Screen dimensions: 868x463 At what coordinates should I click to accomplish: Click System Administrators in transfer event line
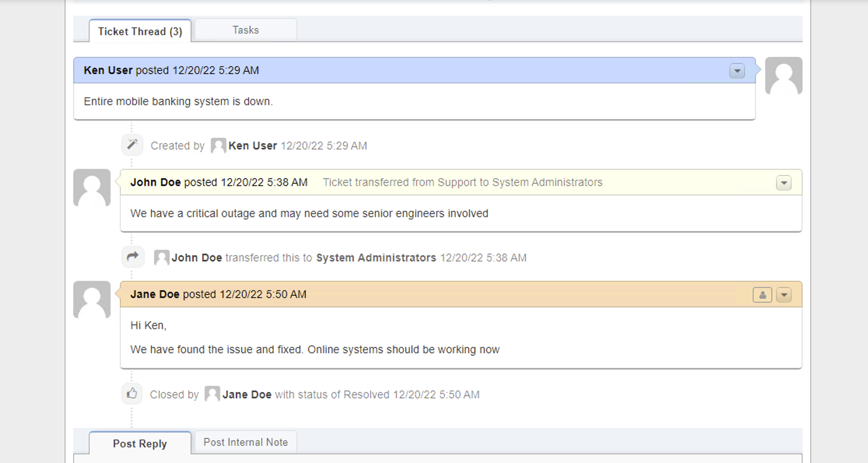[x=376, y=258]
